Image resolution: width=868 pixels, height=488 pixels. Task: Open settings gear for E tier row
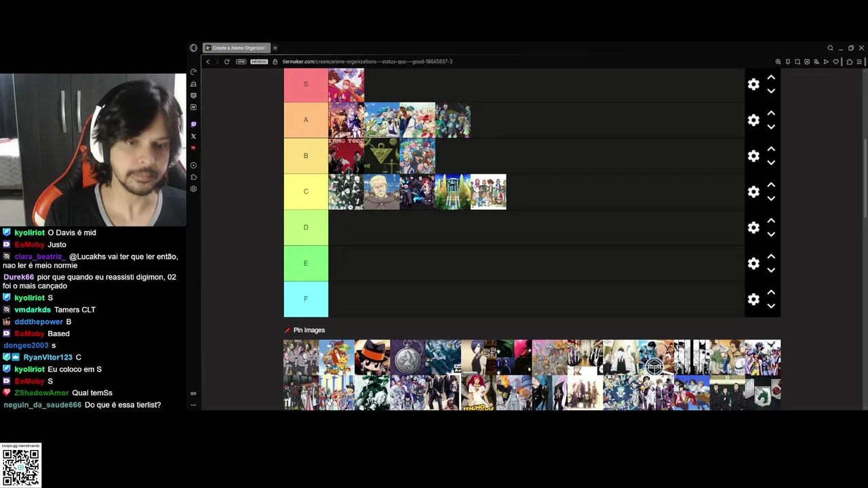(753, 263)
